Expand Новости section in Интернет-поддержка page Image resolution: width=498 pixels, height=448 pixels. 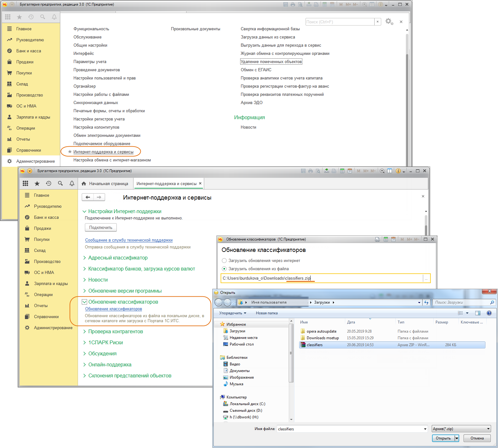(84, 280)
